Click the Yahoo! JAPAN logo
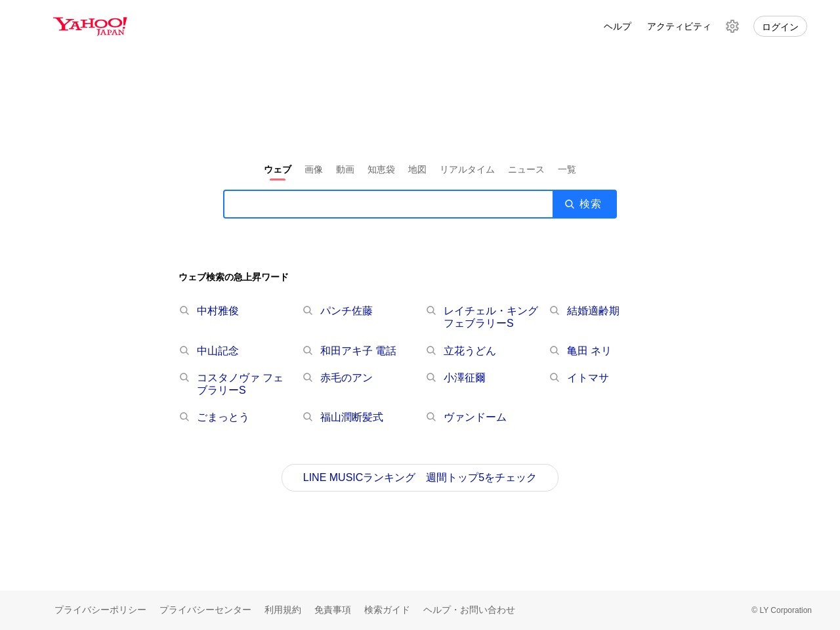This screenshot has height=630, width=840. [90, 26]
